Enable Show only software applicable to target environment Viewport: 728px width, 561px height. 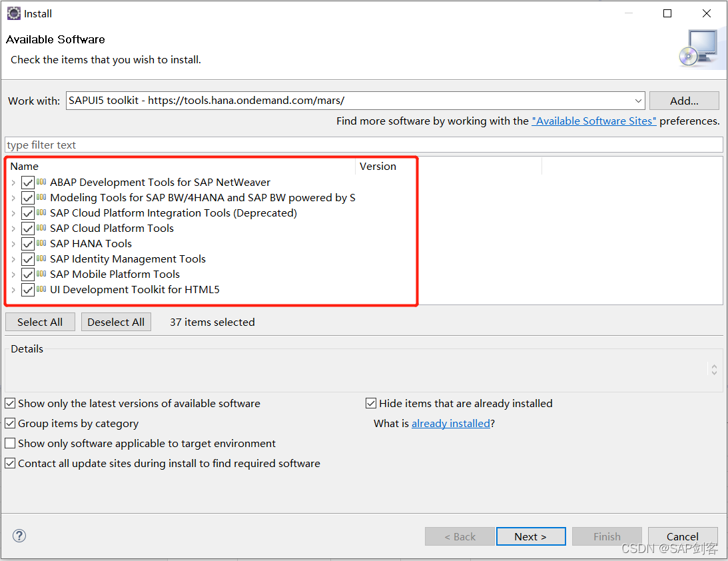click(10, 443)
